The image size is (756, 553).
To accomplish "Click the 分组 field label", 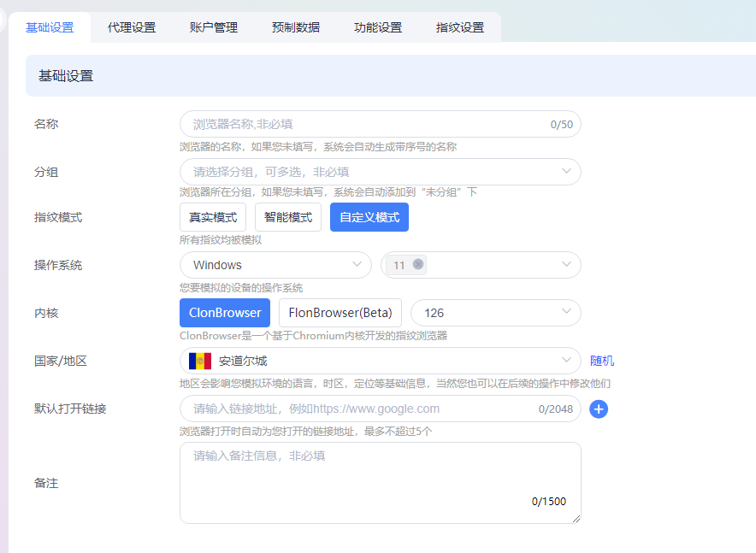I will (46, 172).
